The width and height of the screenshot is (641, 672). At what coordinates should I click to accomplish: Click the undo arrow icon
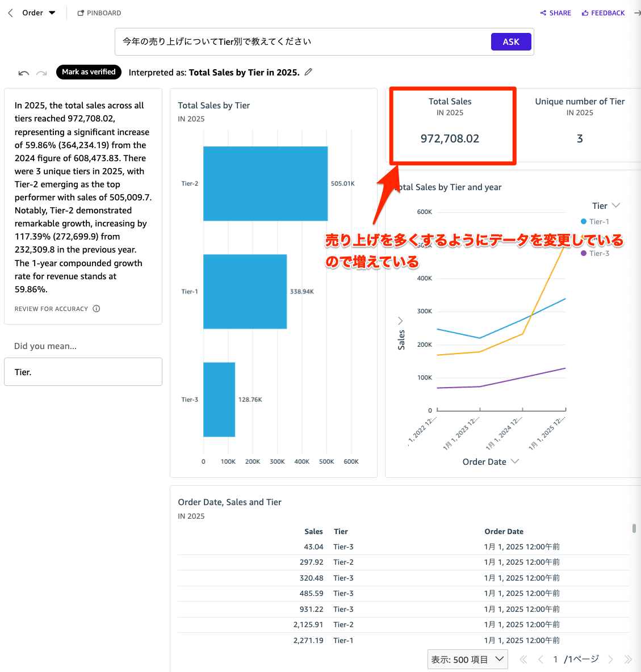coord(23,72)
